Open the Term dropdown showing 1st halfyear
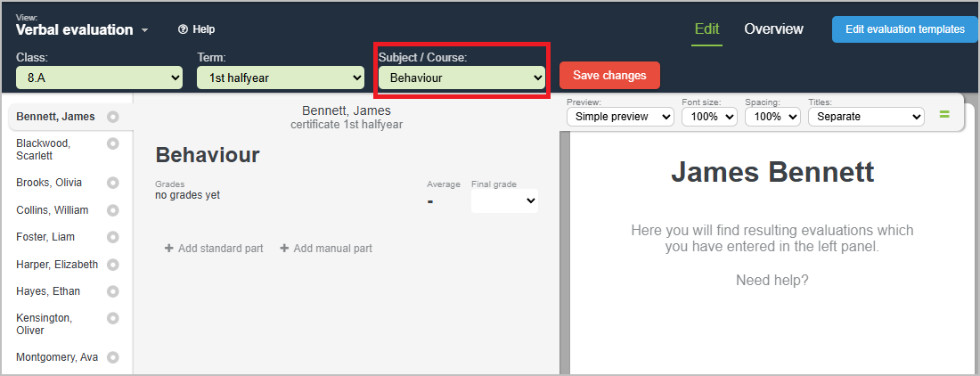Viewport: 980px width, 376px height. point(280,78)
